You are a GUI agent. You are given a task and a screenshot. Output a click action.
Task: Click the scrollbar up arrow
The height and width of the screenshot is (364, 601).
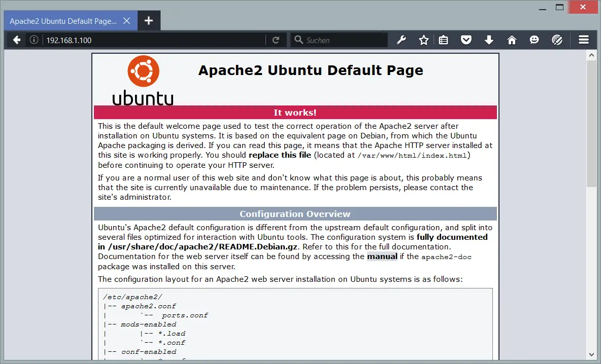tap(591, 55)
